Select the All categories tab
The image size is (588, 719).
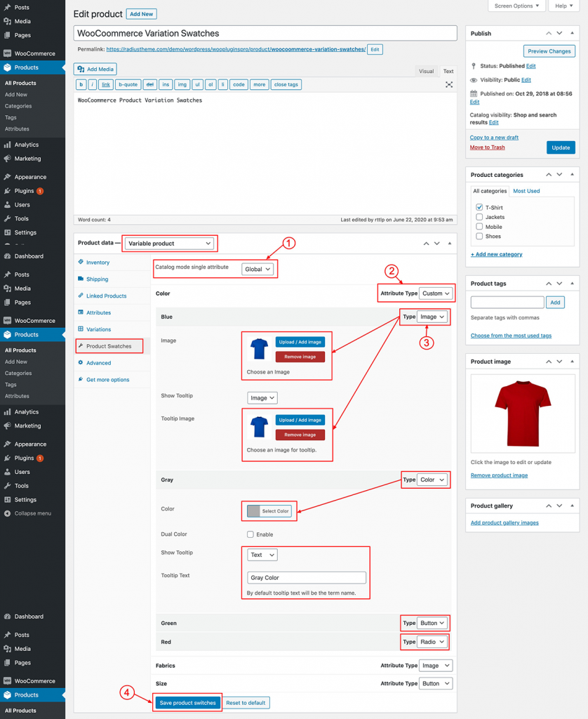point(490,191)
